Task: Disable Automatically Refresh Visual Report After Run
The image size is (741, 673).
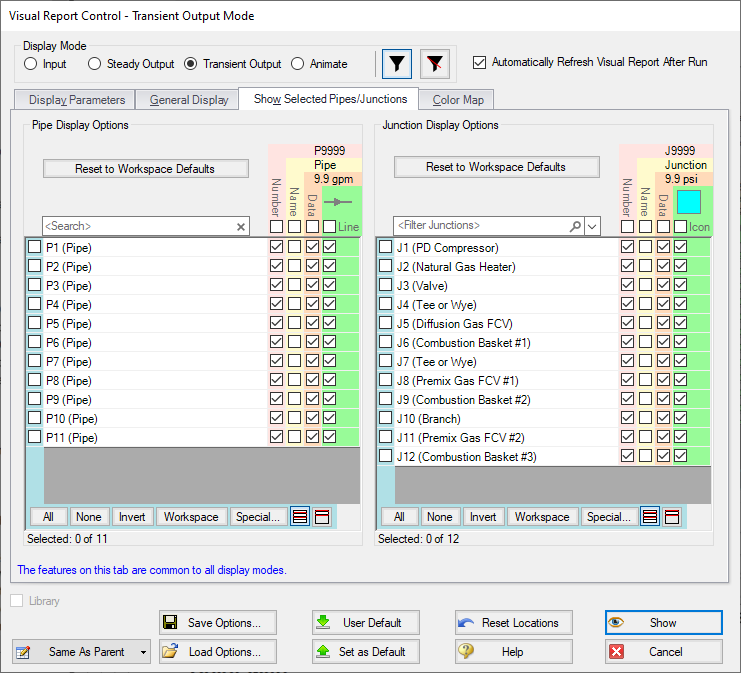Action: (479, 62)
